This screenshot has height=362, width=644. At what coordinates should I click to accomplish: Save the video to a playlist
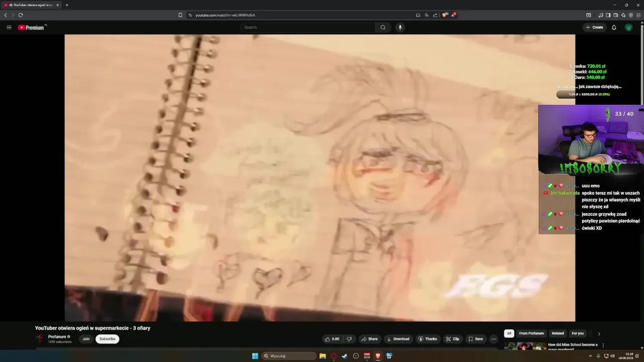coord(475,339)
